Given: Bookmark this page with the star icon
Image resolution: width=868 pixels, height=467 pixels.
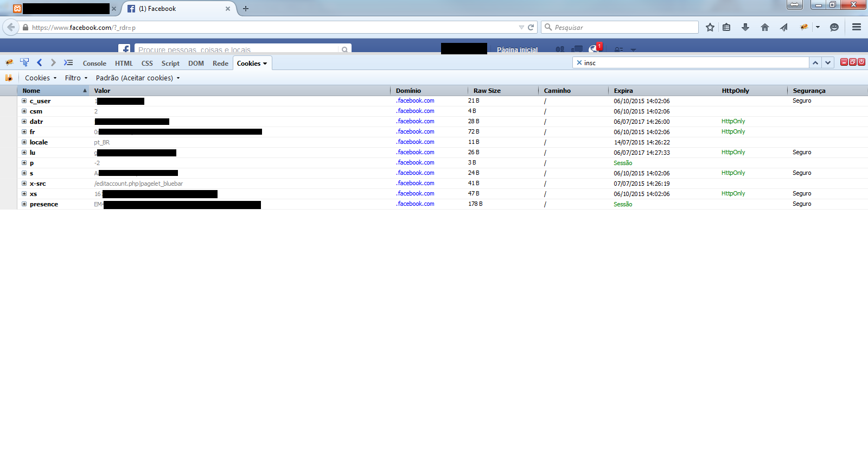Looking at the screenshot, I should [x=710, y=27].
